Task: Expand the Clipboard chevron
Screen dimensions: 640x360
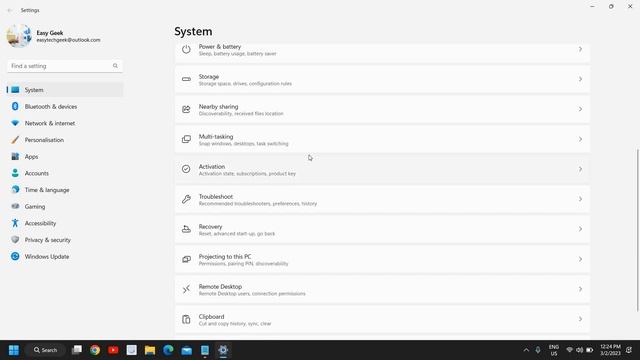Action: click(580, 319)
